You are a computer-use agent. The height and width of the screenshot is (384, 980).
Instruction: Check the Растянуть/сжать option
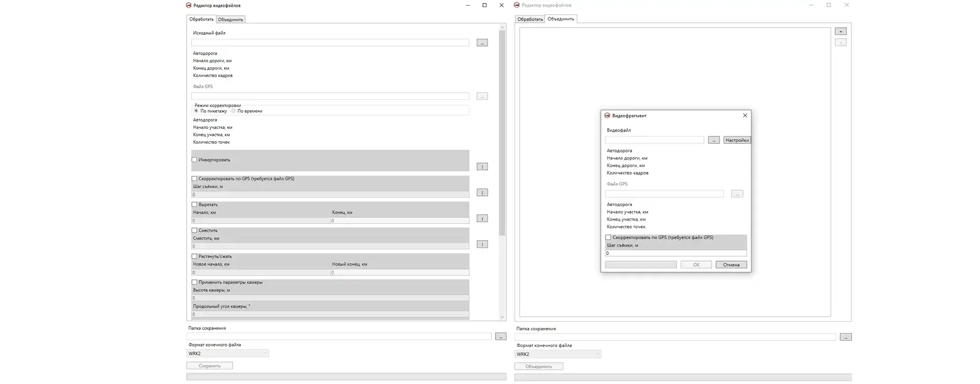(x=194, y=257)
